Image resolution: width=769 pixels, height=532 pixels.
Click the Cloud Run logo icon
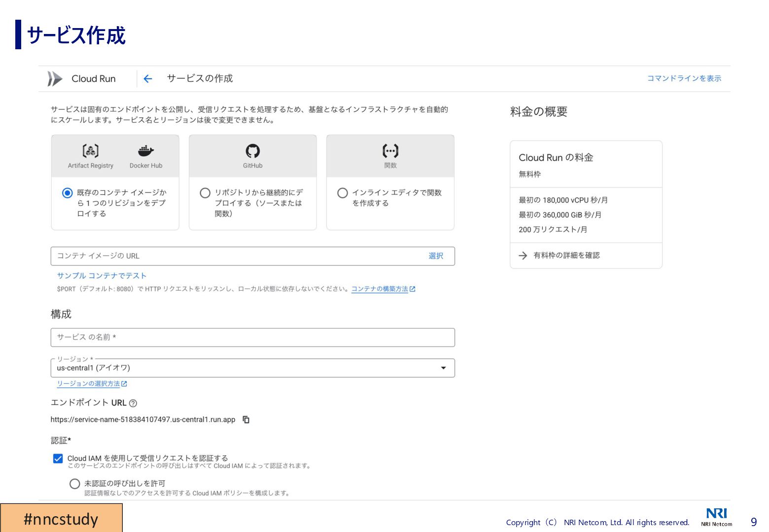click(x=55, y=79)
